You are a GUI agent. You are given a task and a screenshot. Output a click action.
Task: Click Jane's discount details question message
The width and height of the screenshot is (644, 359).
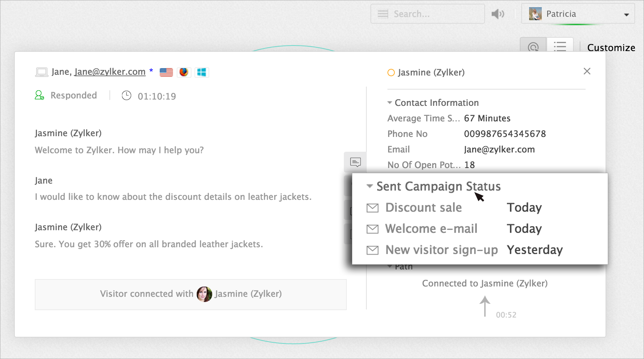click(x=173, y=197)
